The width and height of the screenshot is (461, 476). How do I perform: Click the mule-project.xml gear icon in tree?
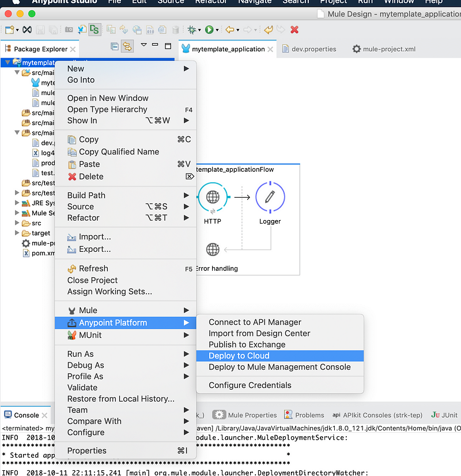(x=26, y=243)
